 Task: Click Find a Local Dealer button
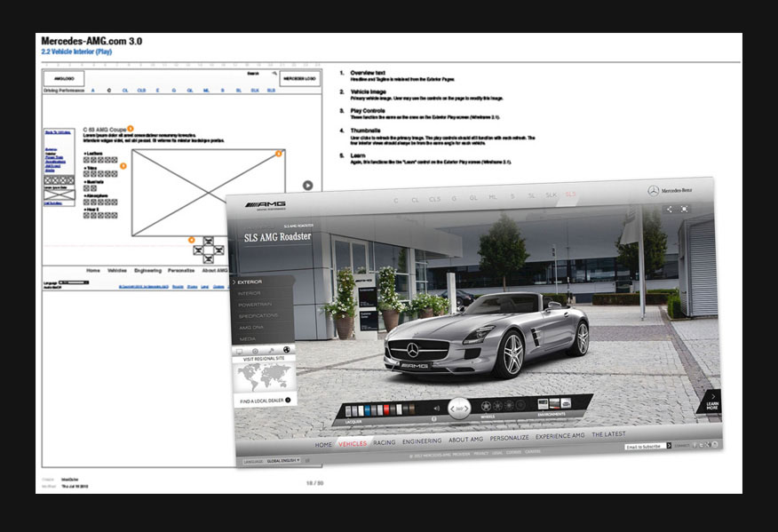(x=265, y=401)
